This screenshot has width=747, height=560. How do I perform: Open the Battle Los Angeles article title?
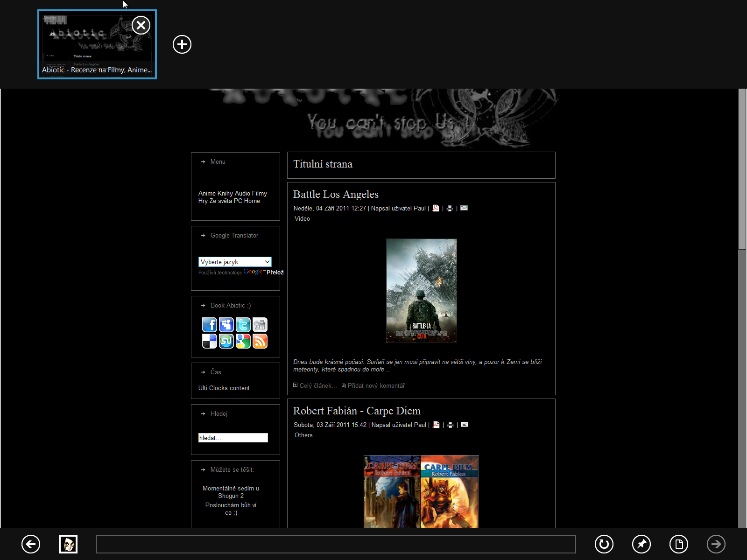tap(336, 194)
